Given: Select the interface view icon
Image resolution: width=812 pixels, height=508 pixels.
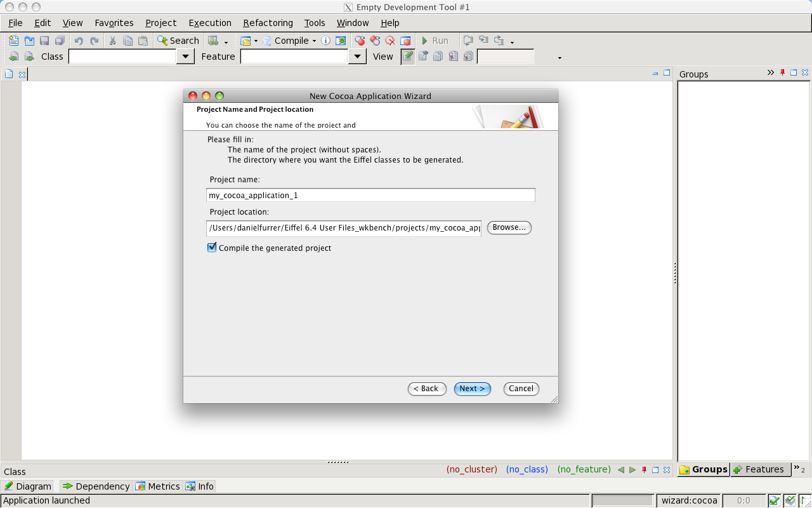Looking at the screenshot, I should click(x=468, y=57).
